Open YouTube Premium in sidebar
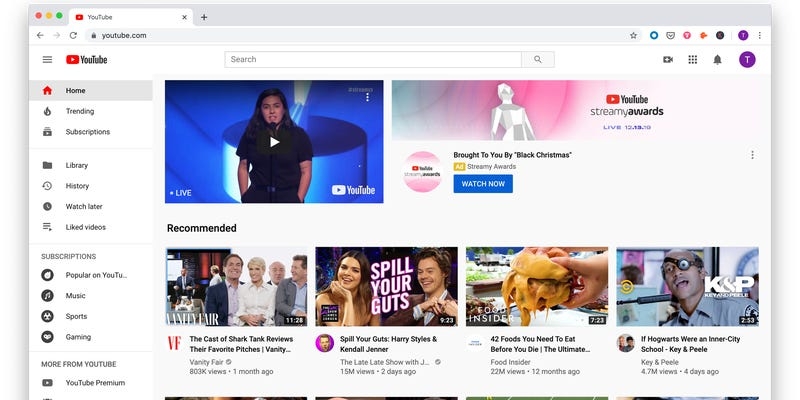The width and height of the screenshot is (800, 400). point(91,383)
